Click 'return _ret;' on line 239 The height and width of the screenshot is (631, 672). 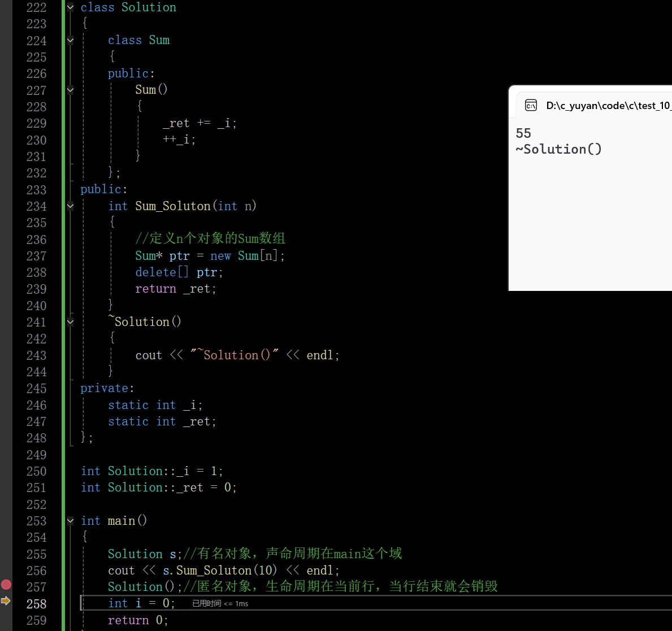coord(175,289)
